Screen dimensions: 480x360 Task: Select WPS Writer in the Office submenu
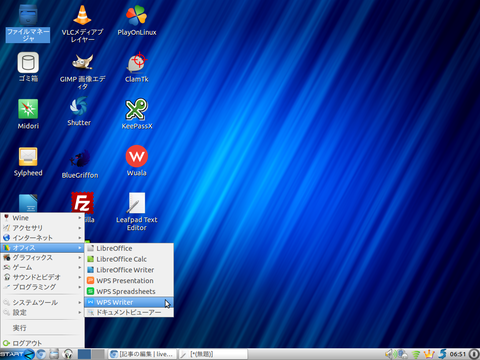click(129, 302)
